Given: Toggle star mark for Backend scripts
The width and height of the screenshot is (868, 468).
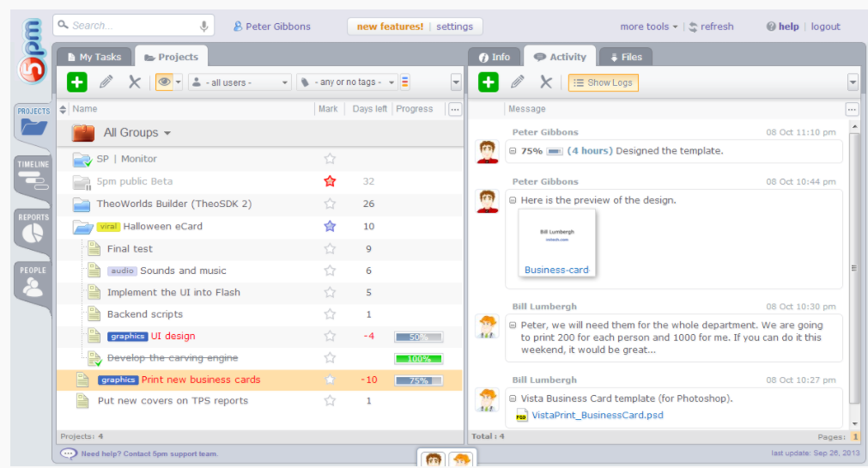Looking at the screenshot, I should [330, 314].
